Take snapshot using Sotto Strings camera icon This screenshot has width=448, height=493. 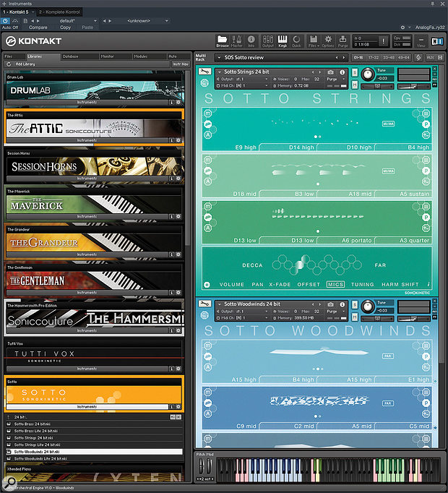[x=330, y=72]
